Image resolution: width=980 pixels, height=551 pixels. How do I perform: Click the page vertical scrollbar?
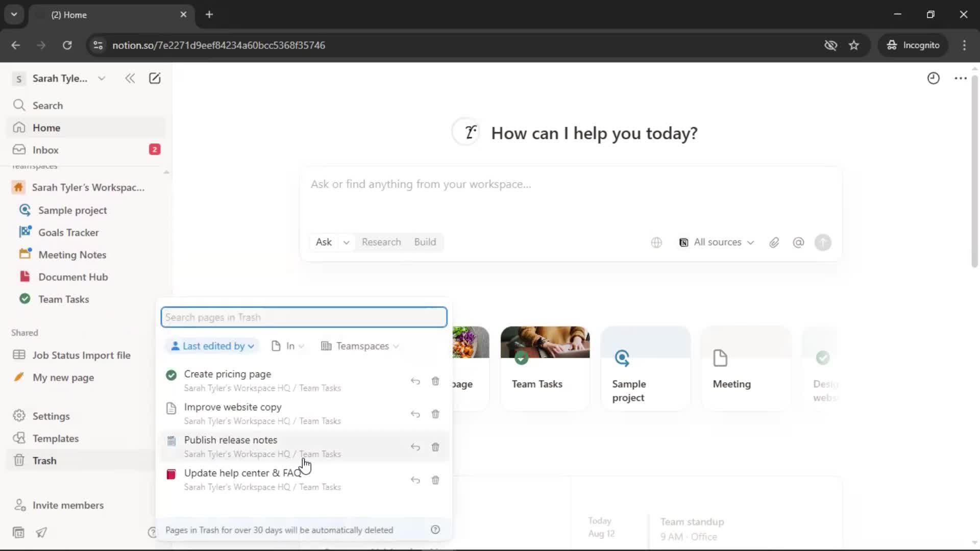(x=974, y=171)
